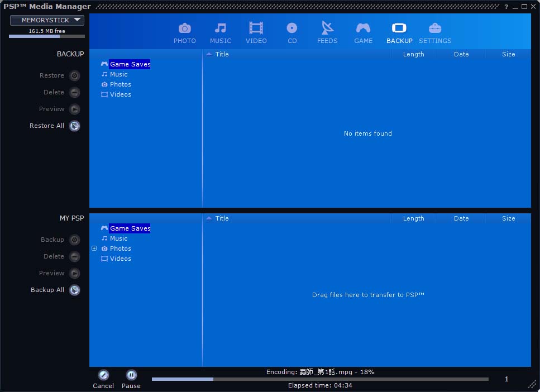Viewport: 540px width, 392px height.
Task: Click the Game Saves controller icon in the MY PSP tree
Action: pyautogui.click(x=104, y=228)
